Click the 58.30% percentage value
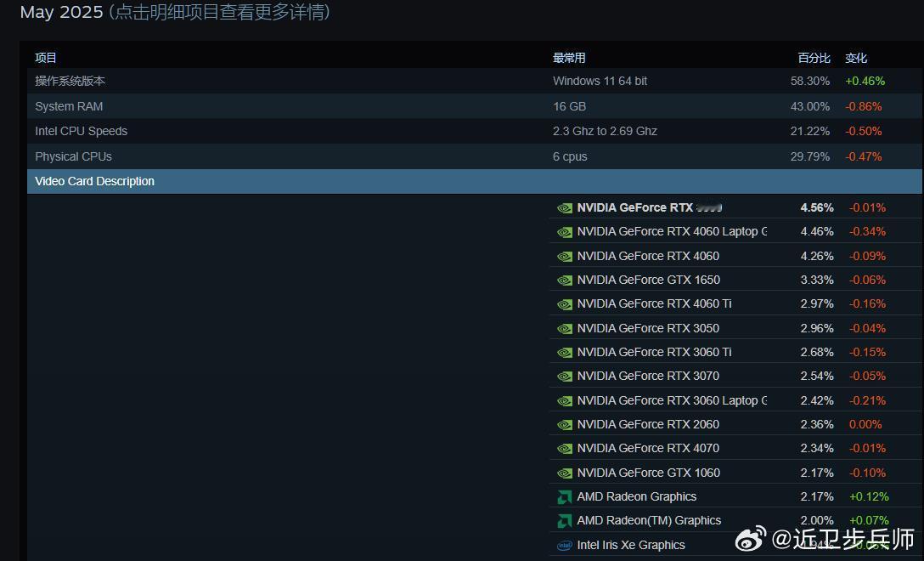 click(809, 81)
